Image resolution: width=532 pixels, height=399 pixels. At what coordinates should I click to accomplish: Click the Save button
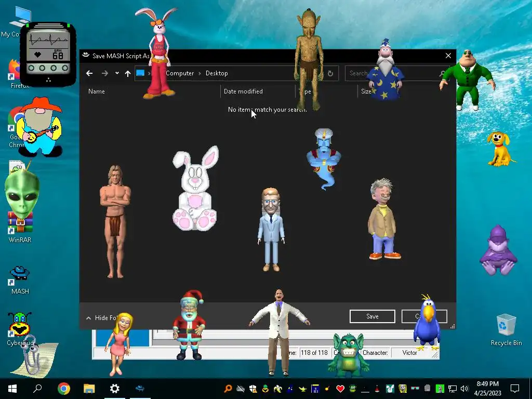tap(372, 316)
